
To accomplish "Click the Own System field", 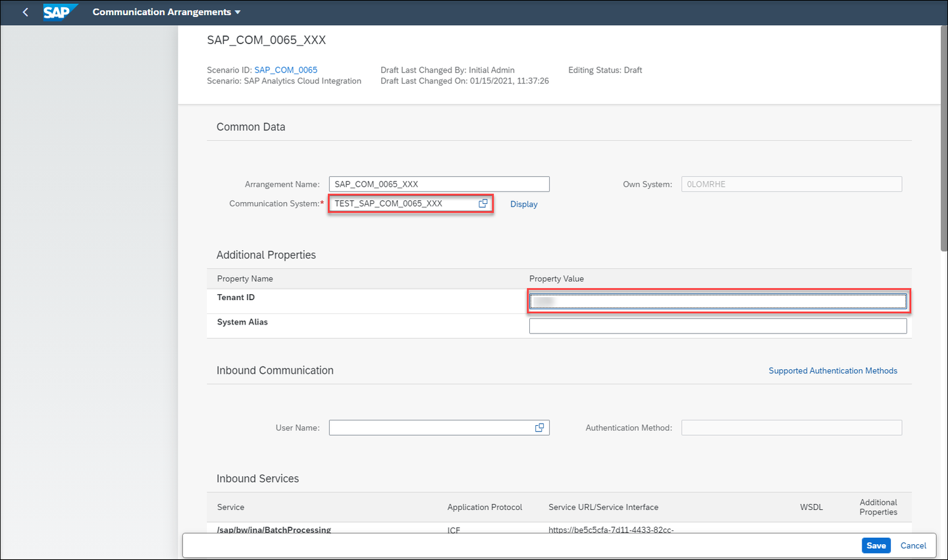I will [791, 184].
